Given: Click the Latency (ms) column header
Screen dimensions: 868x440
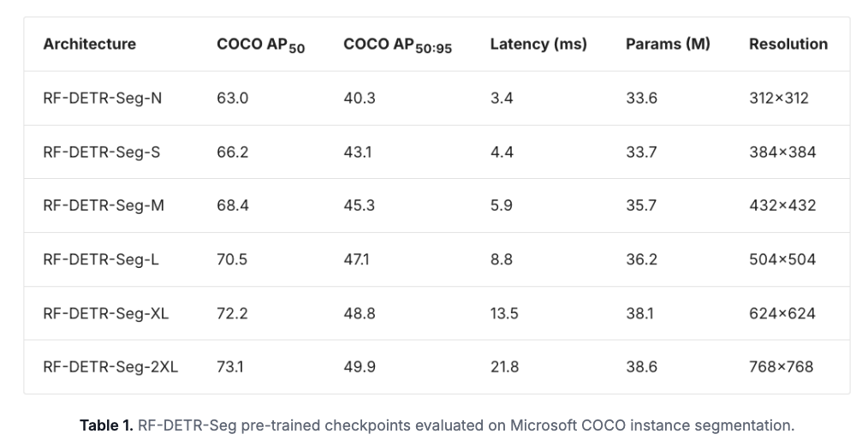Looking at the screenshot, I should pyautogui.click(x=538, y=45).
